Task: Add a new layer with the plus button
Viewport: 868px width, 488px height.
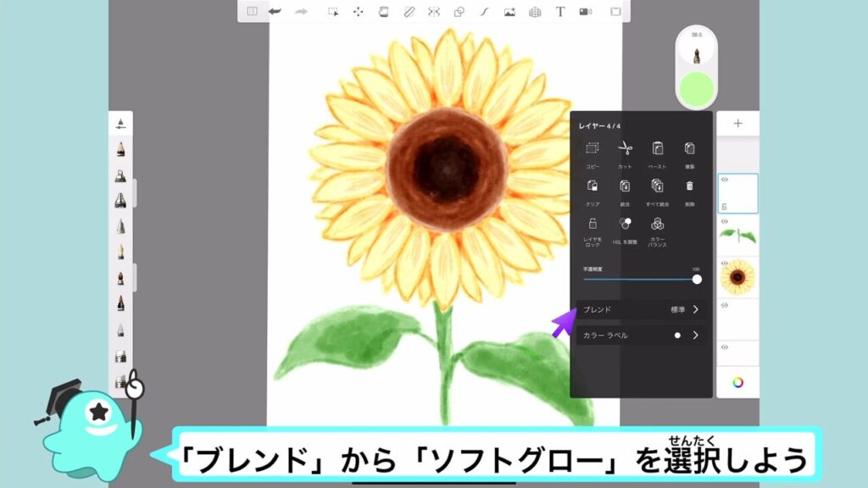Action: pos(737,124)
